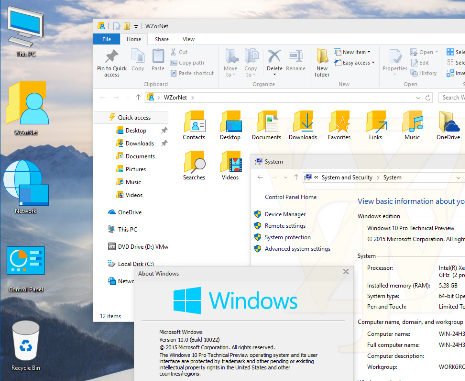Image resolution: width=465 pixels, height=381 pixels.
Task: Click Edit in the Open group
Action: click(420, 63)
